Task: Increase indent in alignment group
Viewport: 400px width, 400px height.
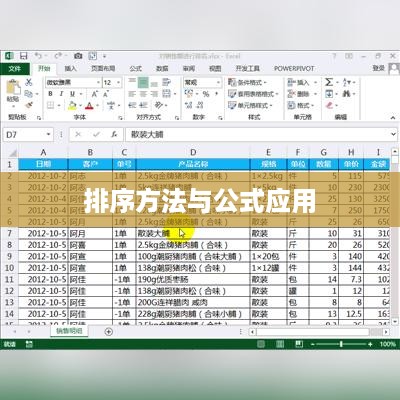Action: coord(143,105)
